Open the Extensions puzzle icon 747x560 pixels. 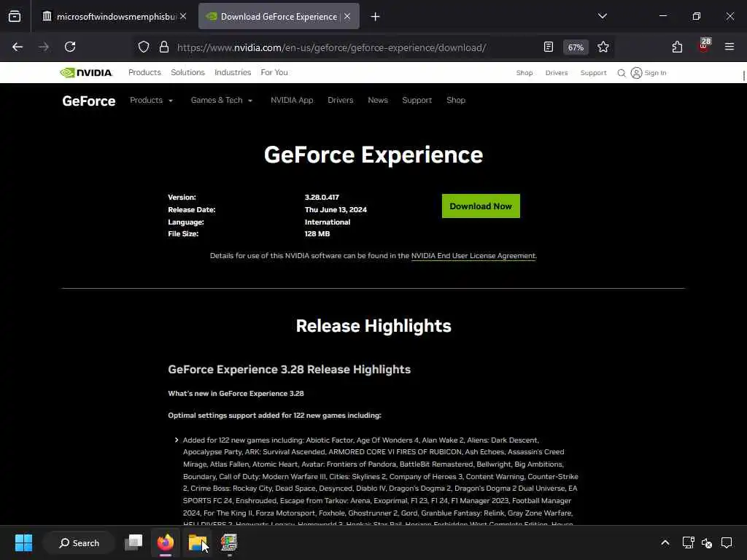[677, 47]
